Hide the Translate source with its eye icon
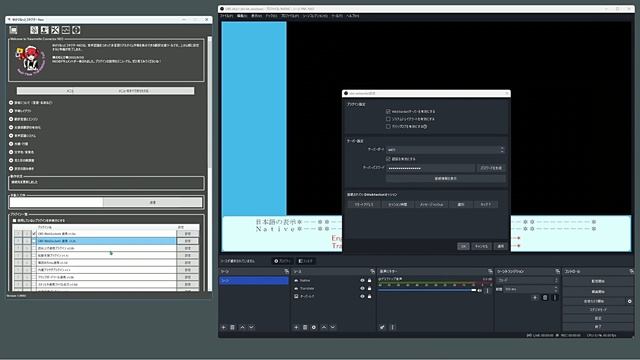This screenshot has width=640, height=360. (x=362, y=288)
